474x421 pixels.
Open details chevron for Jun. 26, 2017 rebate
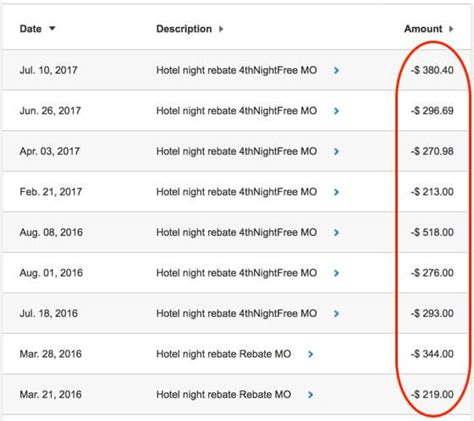(336, 111)
